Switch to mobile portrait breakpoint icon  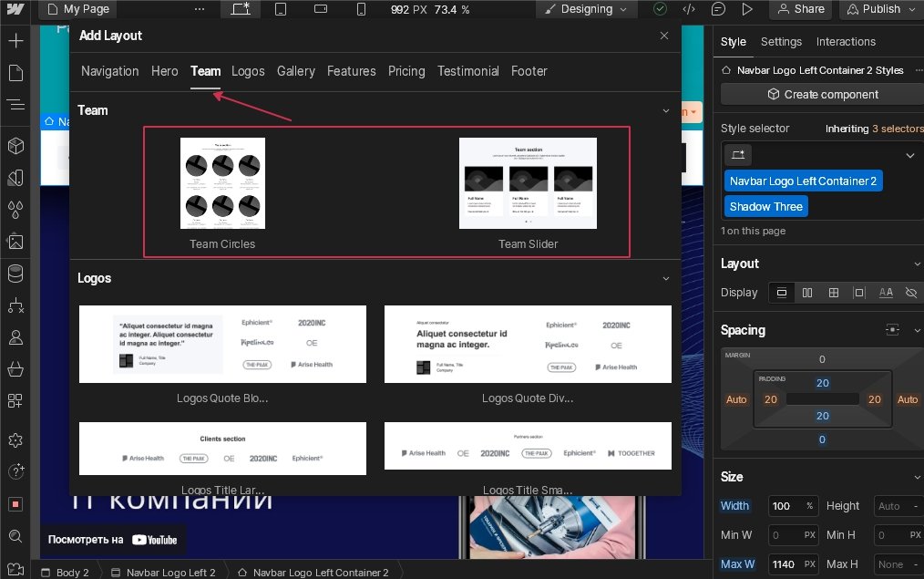(361, 9)
